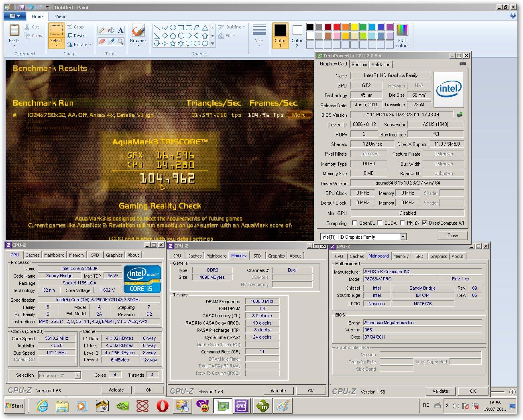
Task: Toggle the DirectCompute 4.1 checkbox
Action: (424, 223)
